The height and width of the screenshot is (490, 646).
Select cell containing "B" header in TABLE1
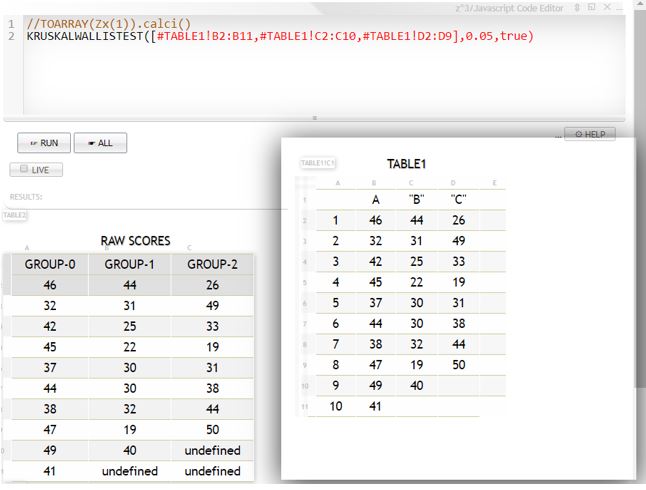click(418, 199)
